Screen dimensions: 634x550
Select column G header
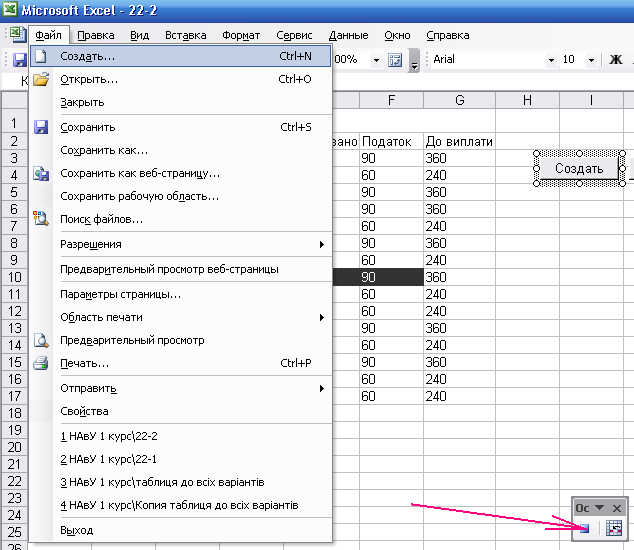459,100
